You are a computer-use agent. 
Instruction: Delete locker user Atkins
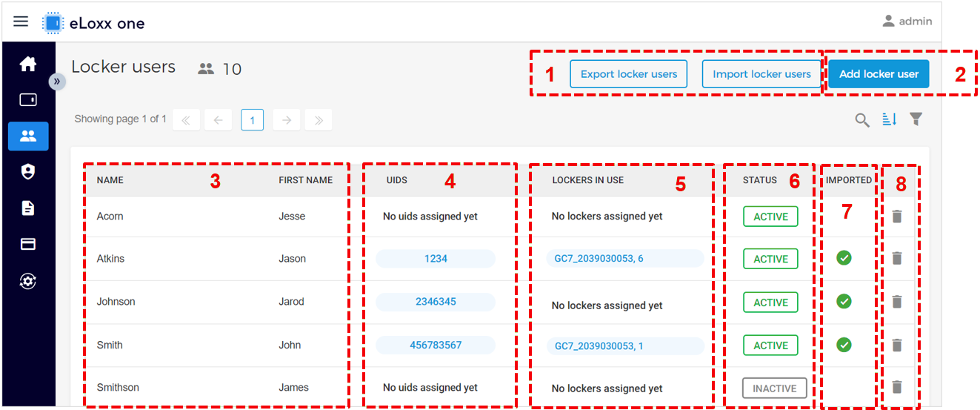pyautogui.click(x=897, y=258)
